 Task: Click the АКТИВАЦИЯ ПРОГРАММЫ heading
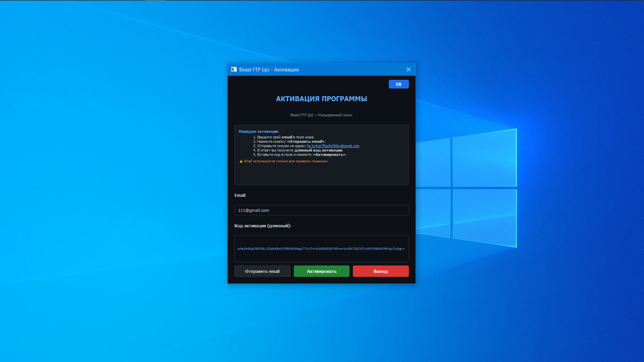pyautogui.click(x=321, y=99)
